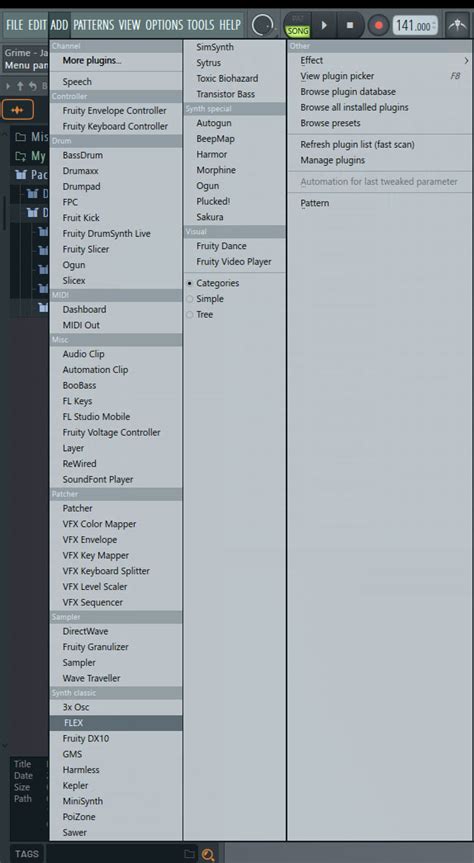Open the EDIT menu
The image size is (474, 863).
[37, 25]
